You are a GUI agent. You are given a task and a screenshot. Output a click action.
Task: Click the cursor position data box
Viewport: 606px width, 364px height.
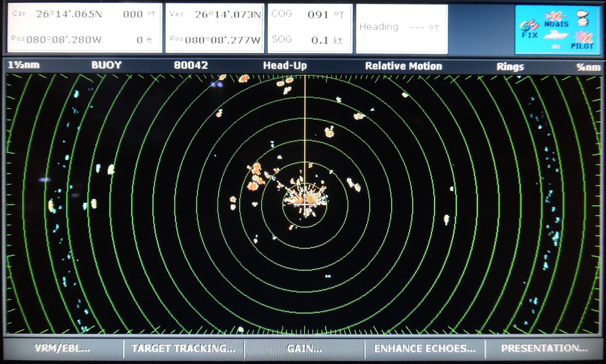coord(84,27)
